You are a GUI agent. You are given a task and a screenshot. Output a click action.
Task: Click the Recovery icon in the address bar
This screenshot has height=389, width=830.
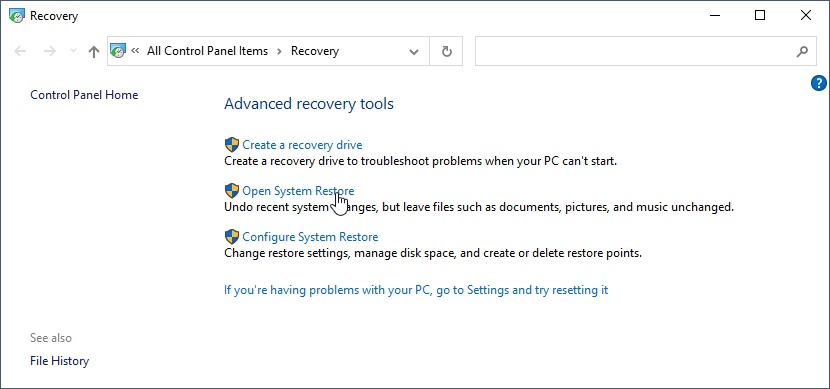coord(118,51)
